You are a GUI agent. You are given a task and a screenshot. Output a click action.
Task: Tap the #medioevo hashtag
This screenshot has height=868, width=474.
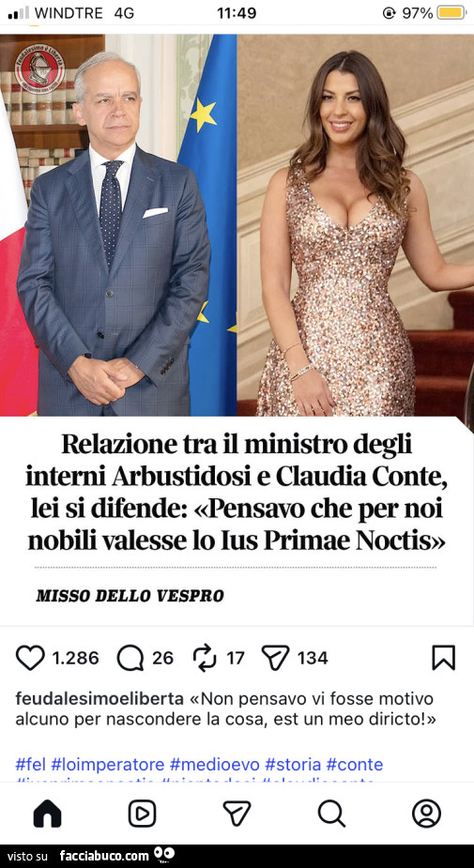click(x=215, y=765)
